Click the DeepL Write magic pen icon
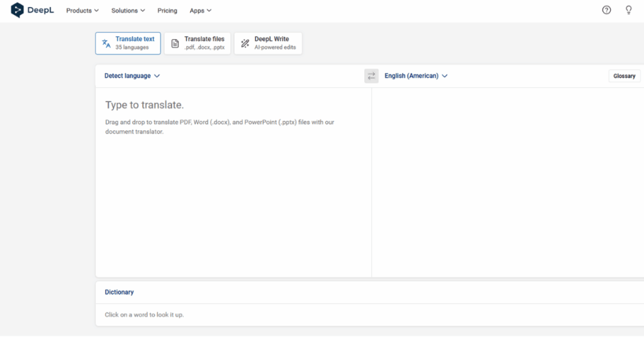The width and height of the screenshot is (644, 337). 245,43
